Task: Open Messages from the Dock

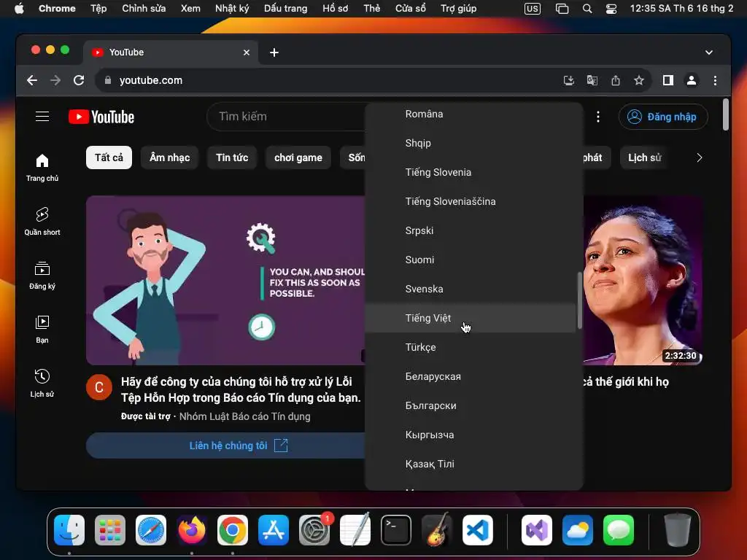Action: [619, 530]
